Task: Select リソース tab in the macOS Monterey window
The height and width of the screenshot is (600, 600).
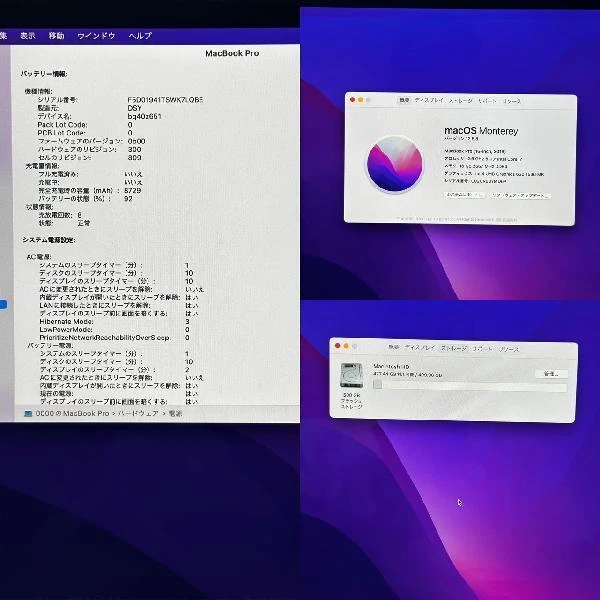Action: [511, 101]
